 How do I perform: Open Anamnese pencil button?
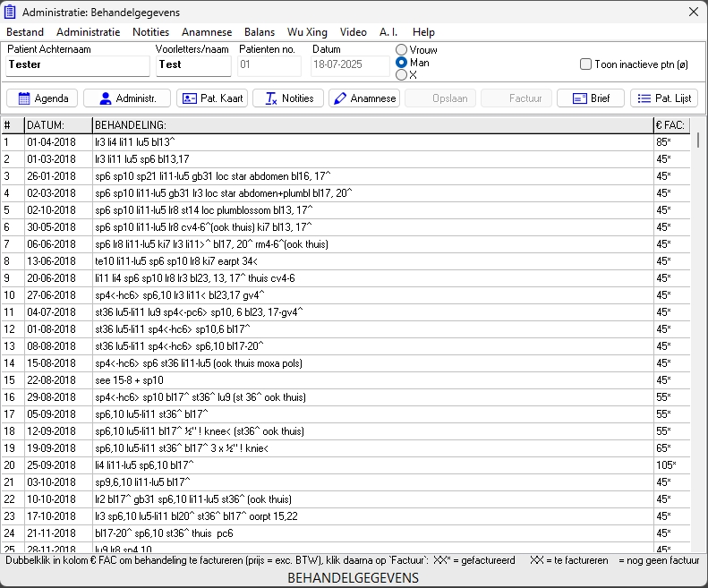pyautogui.click(x=363, y=98)
